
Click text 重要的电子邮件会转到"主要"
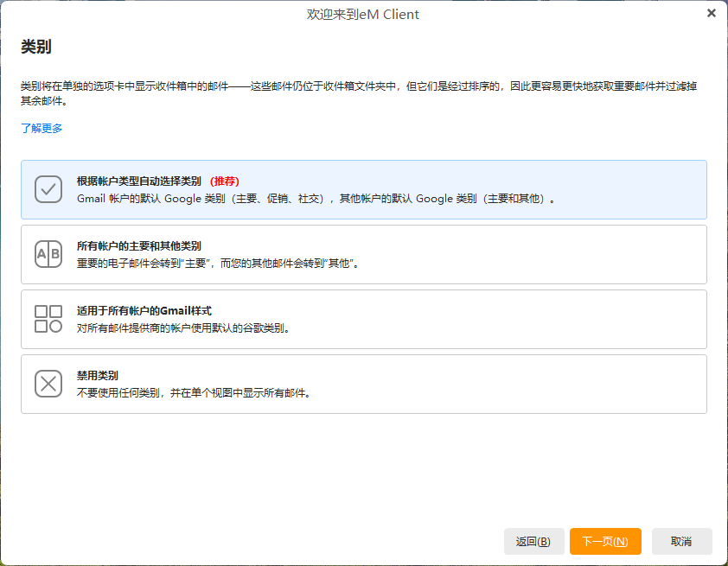point(144,264)
